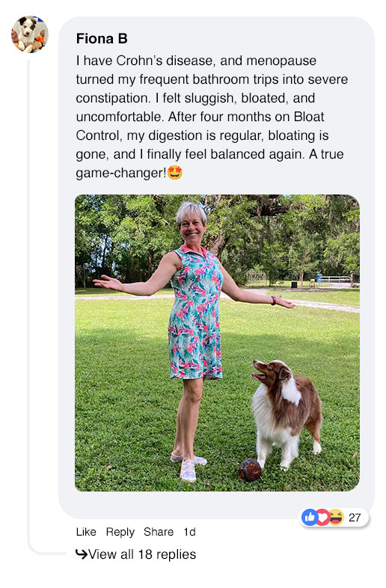Click the ball beside the dog
The height and width of the screenshot is (588, 386).
point(250,470)
